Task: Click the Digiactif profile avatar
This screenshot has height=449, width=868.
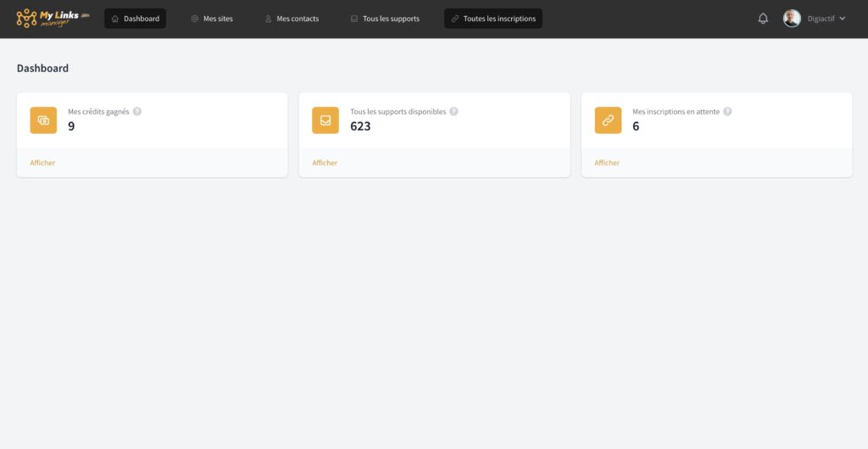Action: [792, 19]
